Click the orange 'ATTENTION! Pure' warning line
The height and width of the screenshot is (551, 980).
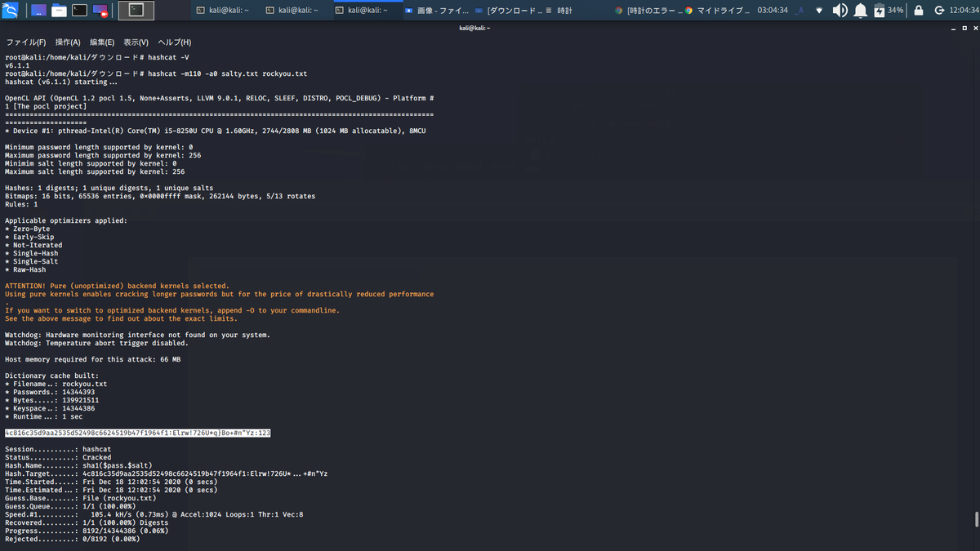click(x=117, y=286)
